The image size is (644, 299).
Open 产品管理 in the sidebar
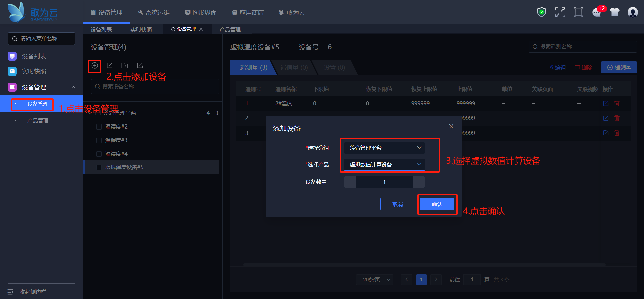(38, 120)
